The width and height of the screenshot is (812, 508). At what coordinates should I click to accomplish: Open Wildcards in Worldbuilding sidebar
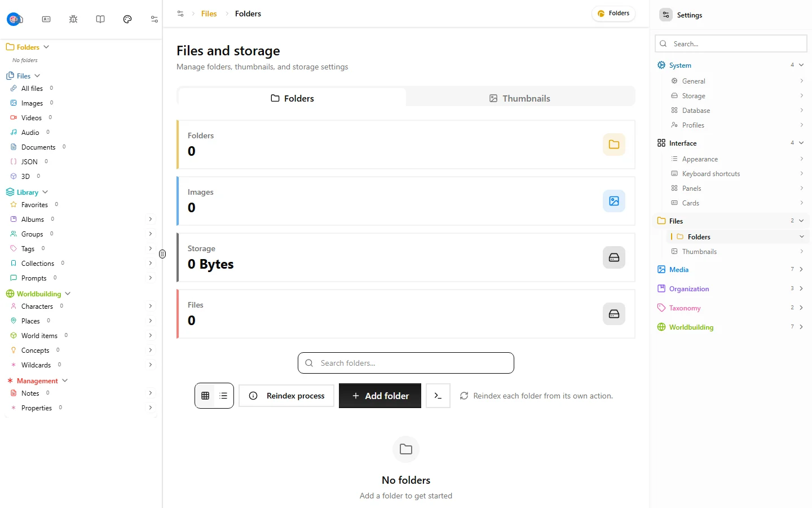pyautogui.click(x=36, y=365)
